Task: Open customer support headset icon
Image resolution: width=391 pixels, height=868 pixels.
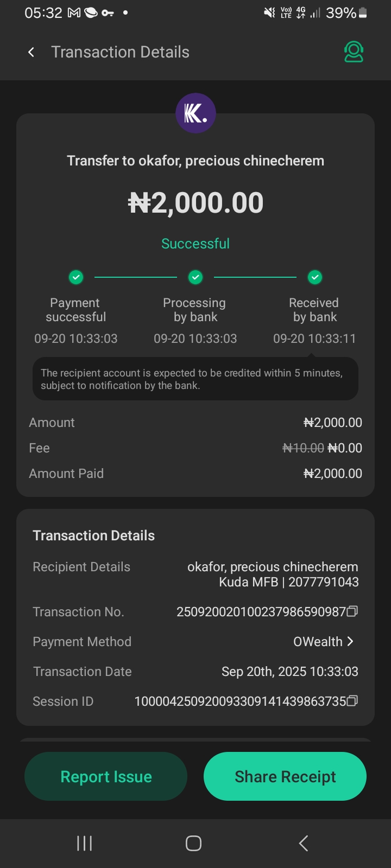Action: [x=354, y=52]
